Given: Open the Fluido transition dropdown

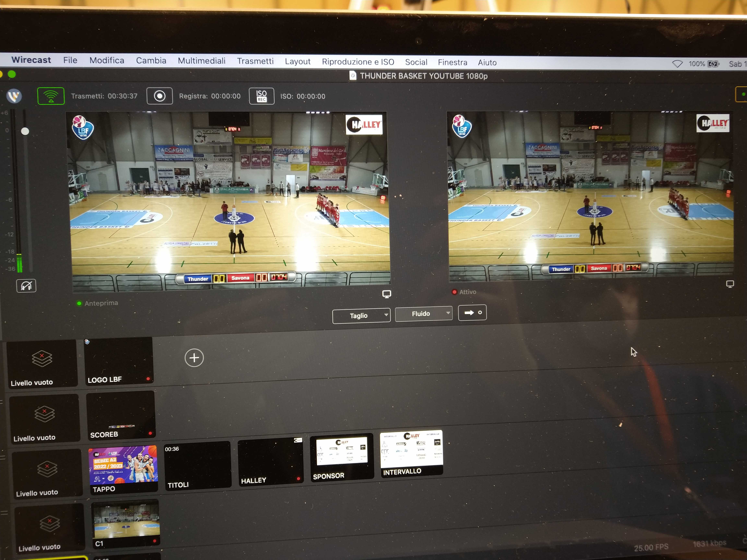Looking at the screenshot, I should point(423,314).
